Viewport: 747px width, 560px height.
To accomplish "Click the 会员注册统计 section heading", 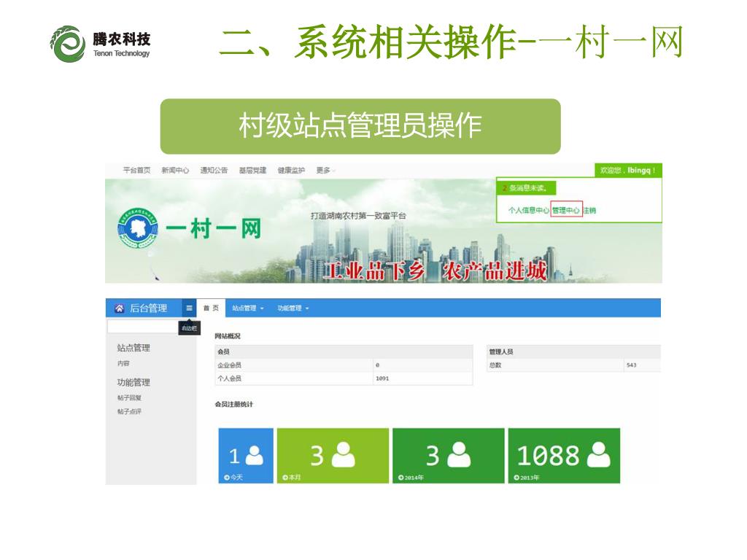I will point(234,404).
